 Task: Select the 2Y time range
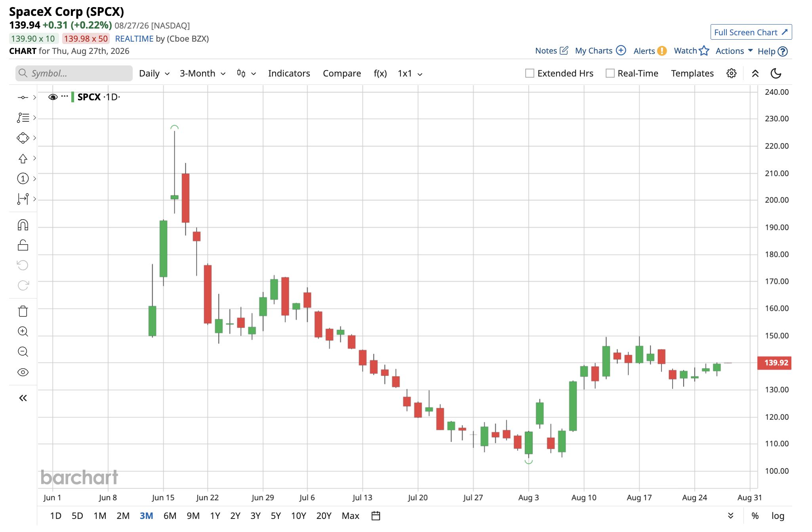235,516
